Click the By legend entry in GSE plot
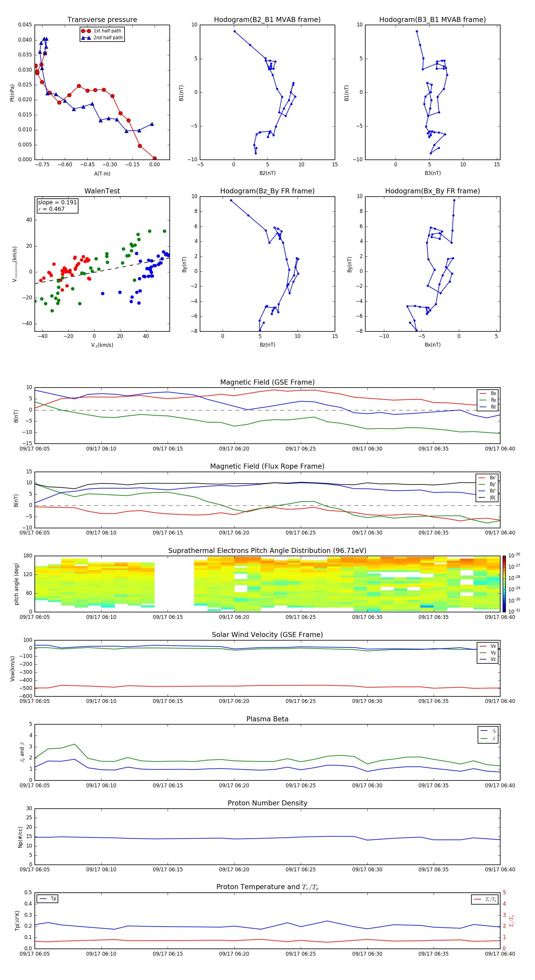The height and width of the screenshot is (980, 535). pos(488,400)
